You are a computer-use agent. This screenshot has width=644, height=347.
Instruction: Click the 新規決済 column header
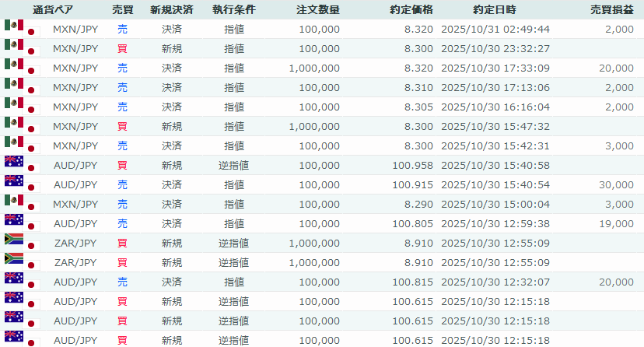173,10
